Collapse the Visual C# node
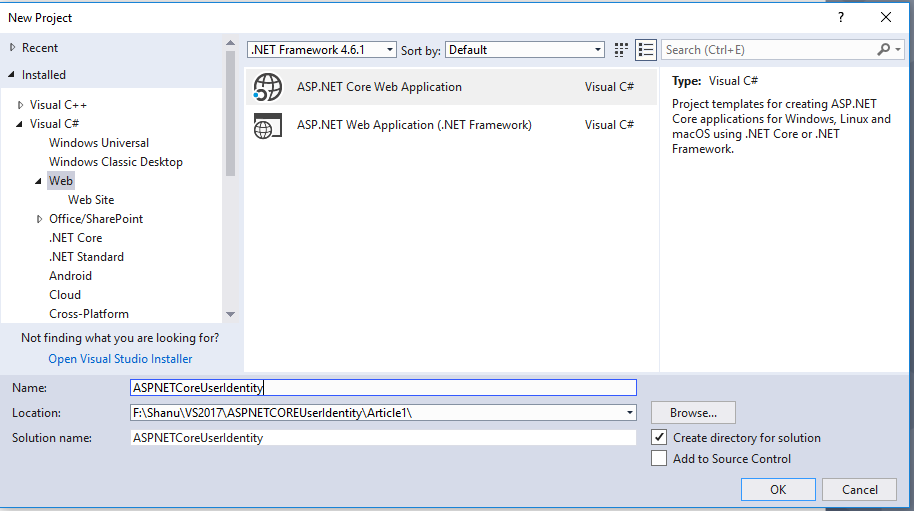 point(19,124)
